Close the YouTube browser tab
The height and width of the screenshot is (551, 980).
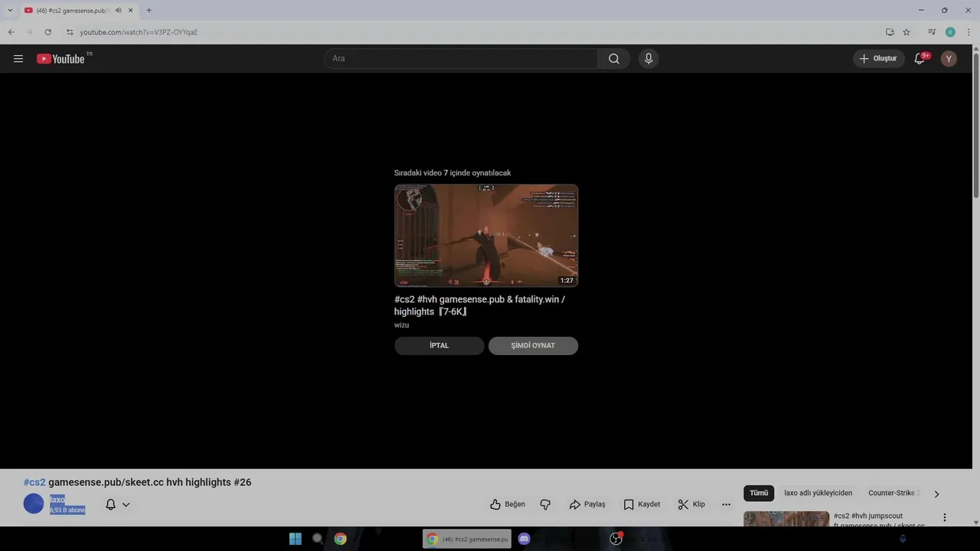coord(130,10)
